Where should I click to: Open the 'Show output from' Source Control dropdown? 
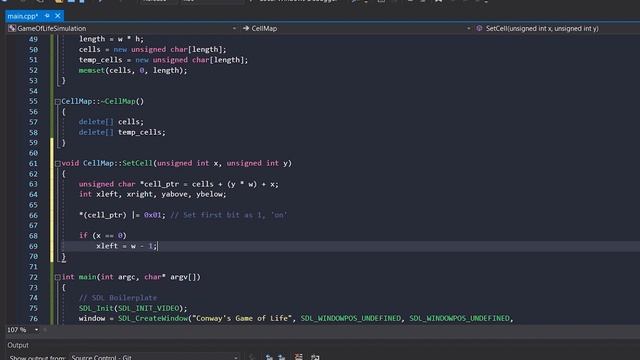click(155, 357)
